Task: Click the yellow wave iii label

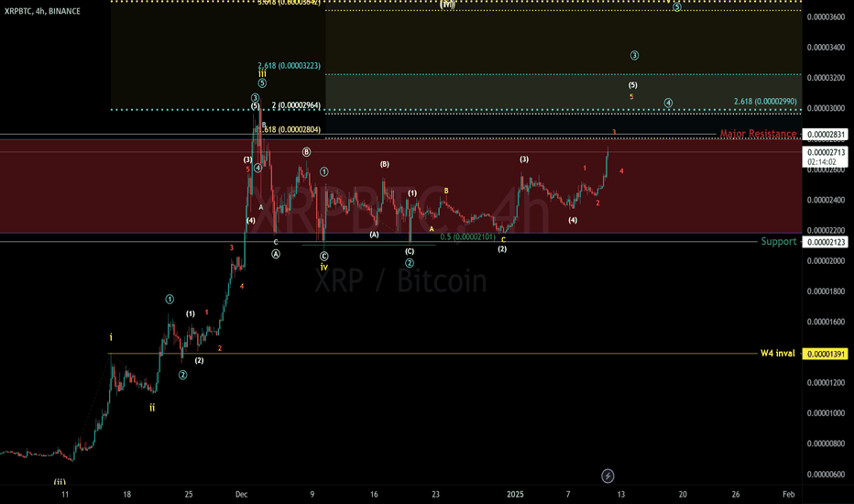Action: pyautogui.click(x=262, y=73)
